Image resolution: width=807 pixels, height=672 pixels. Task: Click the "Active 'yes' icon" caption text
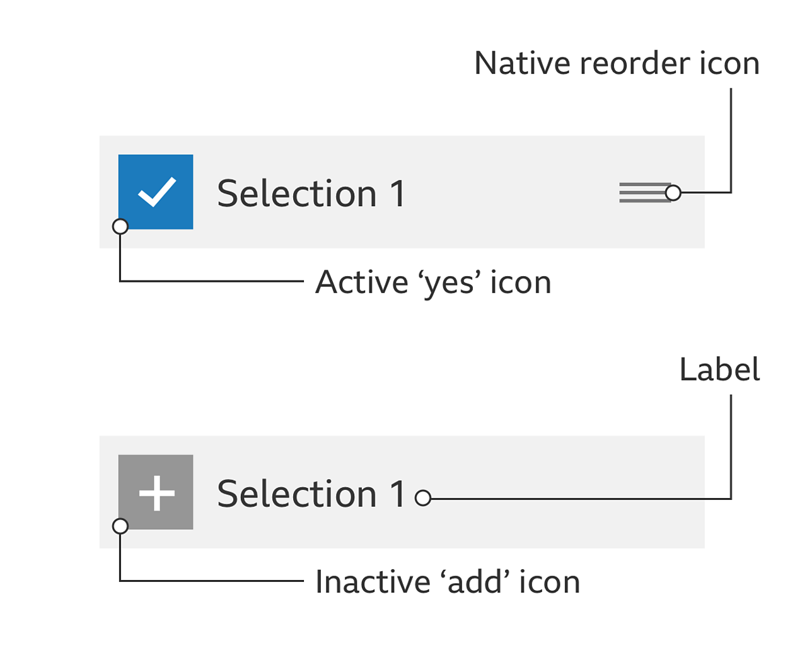coord(433,282)
